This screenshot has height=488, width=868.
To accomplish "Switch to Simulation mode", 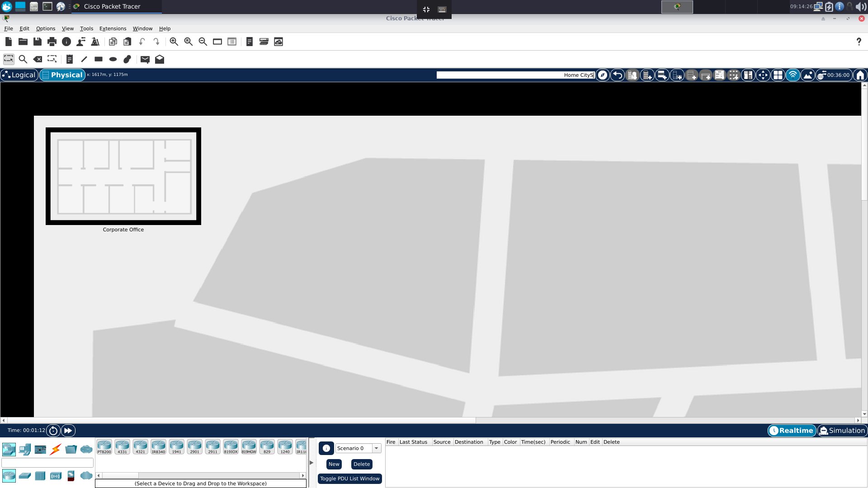I will pyautogui.click(x=842, y=431).
